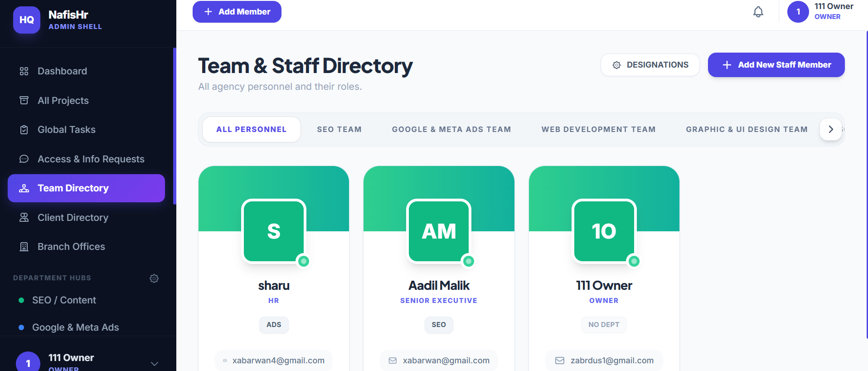Open the Designations button

click(x=650, y=65)
